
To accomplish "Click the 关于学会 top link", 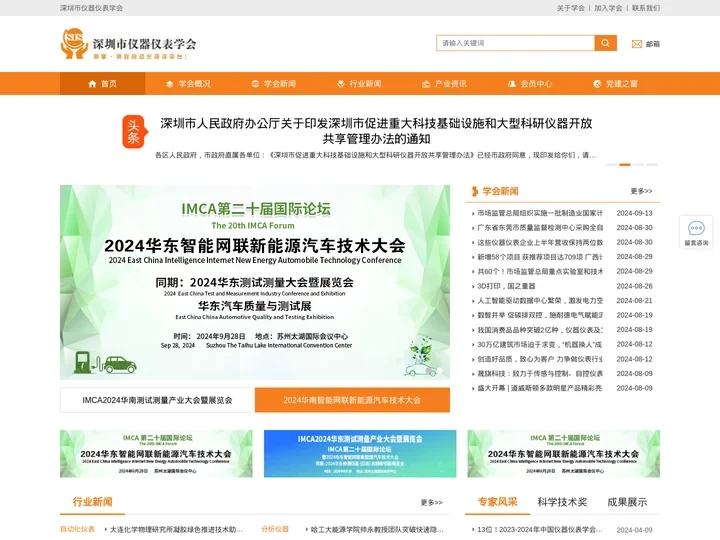I will pyautogui.click(x=571, y=8).
